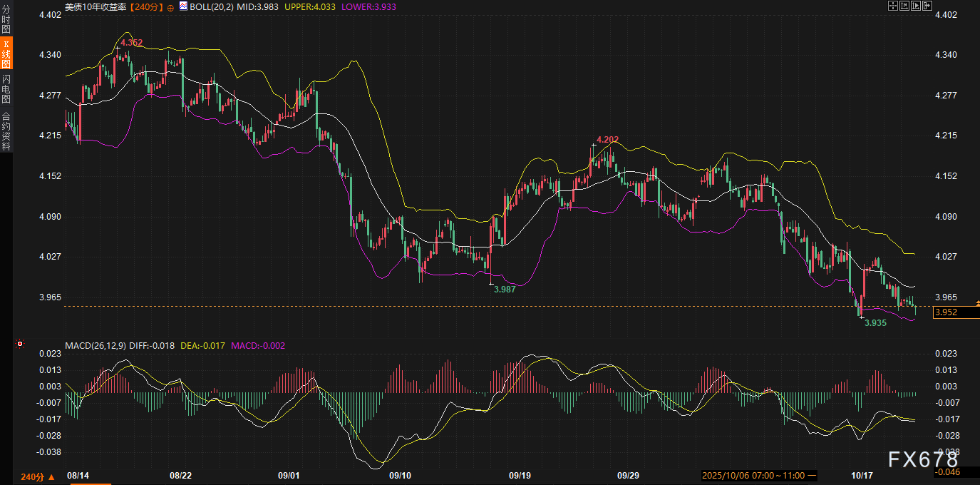Click the BOLL indicator chart icon
Image resolution: width=980 pixels, height=485 pixels.
click(183, 6)
